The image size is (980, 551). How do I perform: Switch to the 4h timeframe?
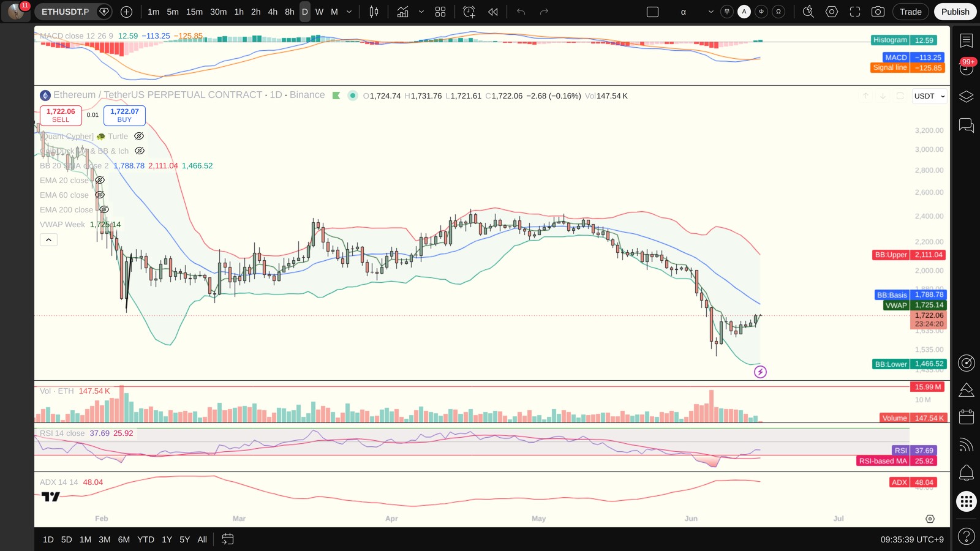273,12
